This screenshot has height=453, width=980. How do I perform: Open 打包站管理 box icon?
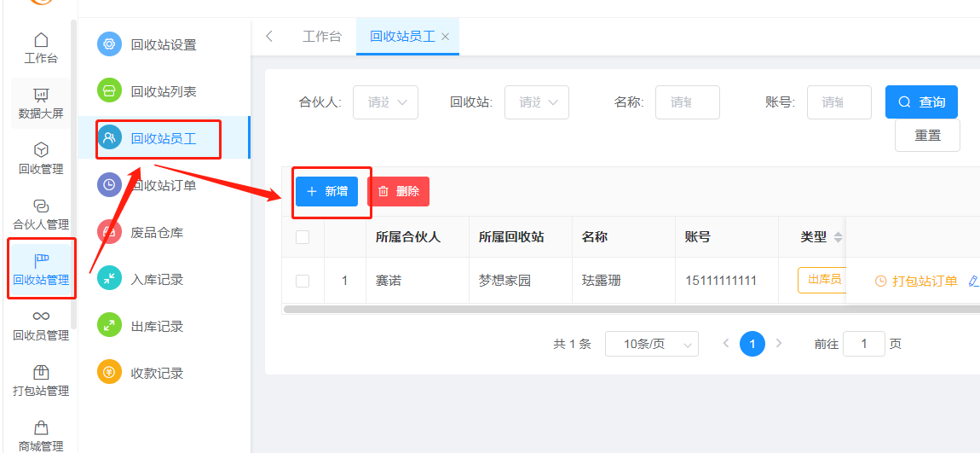(x=41, y=372)
